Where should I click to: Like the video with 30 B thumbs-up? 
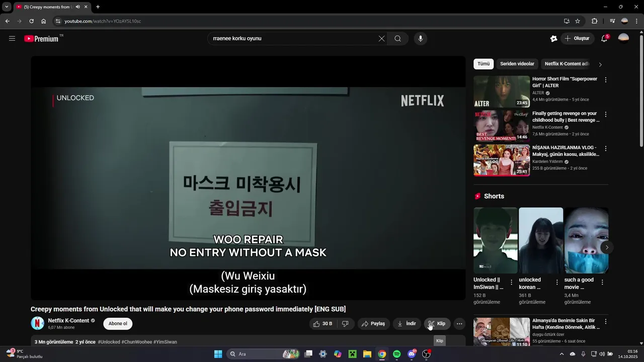click(x=322, y=324)
